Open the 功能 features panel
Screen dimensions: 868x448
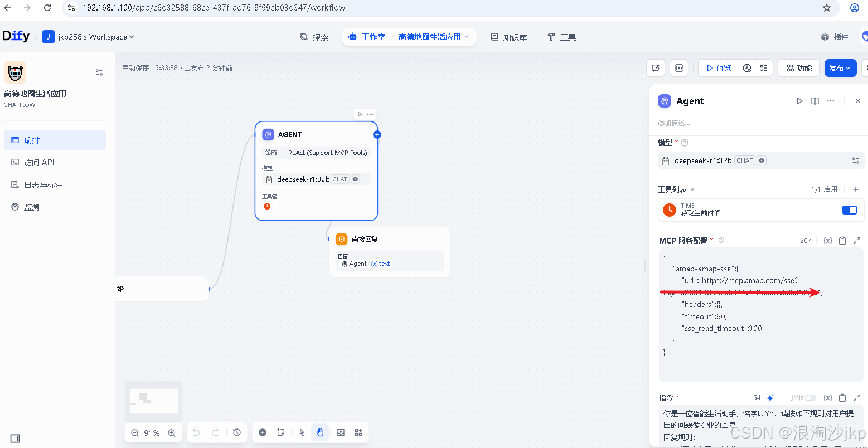[799, 68]
